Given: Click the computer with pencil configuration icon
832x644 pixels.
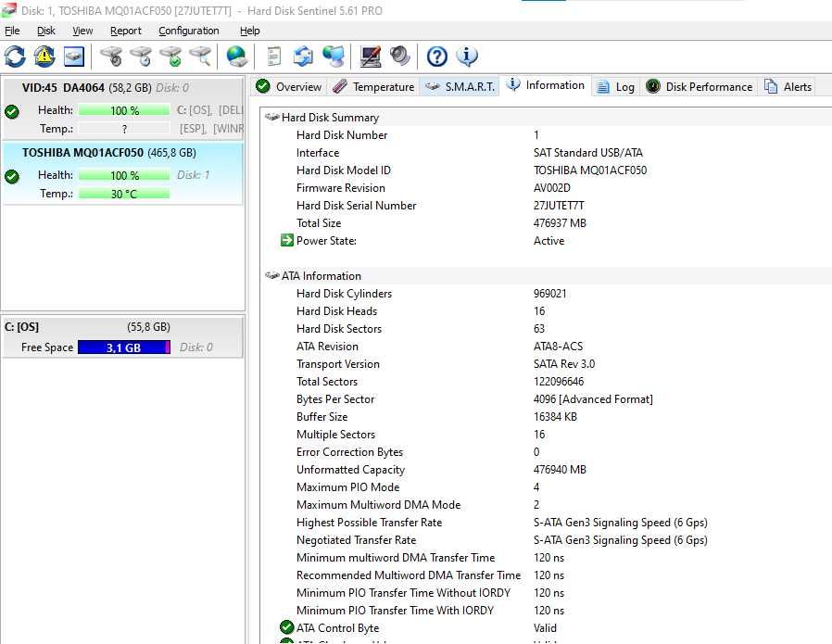Looking at the screenshot, I should [371, 57].
